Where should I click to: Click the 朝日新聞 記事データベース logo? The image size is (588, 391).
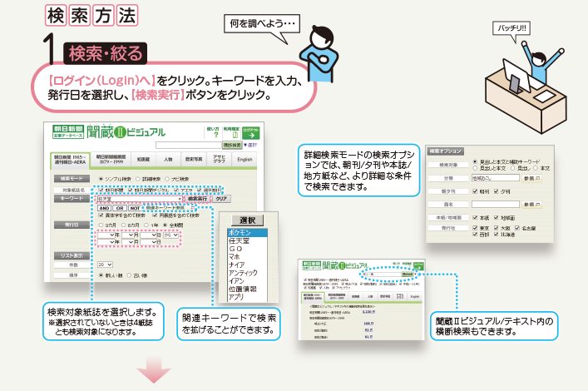[68, 131]
